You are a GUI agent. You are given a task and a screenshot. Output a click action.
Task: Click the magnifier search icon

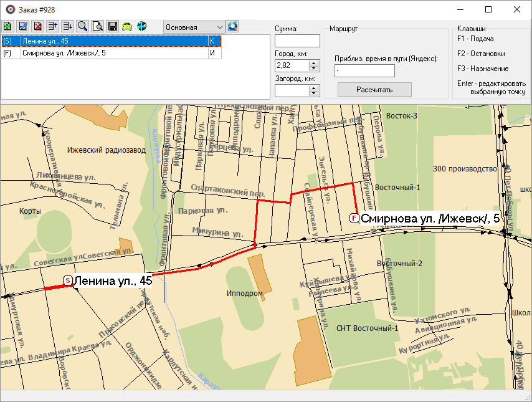coord(82,27)
